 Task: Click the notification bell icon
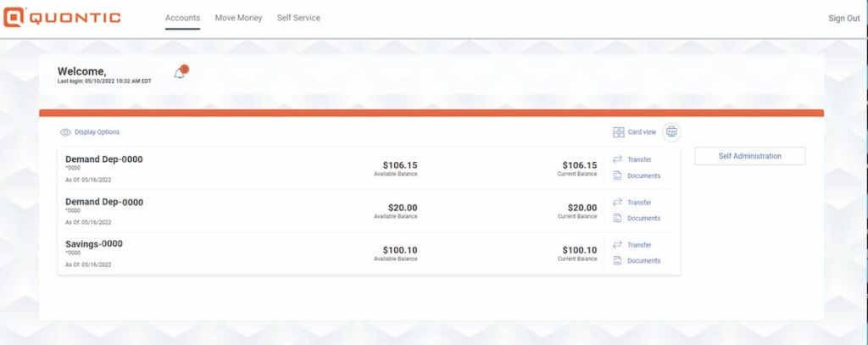pyautogui.click(x=180, y=73)
